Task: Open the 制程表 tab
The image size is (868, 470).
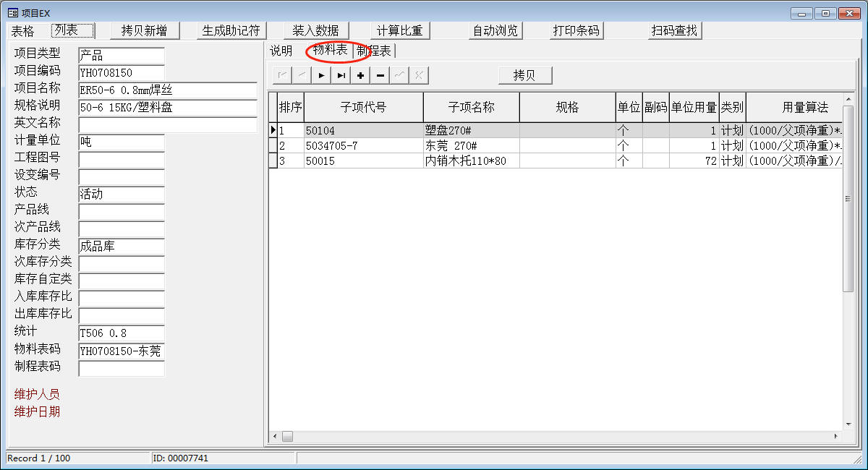Action: coord(374,51)
